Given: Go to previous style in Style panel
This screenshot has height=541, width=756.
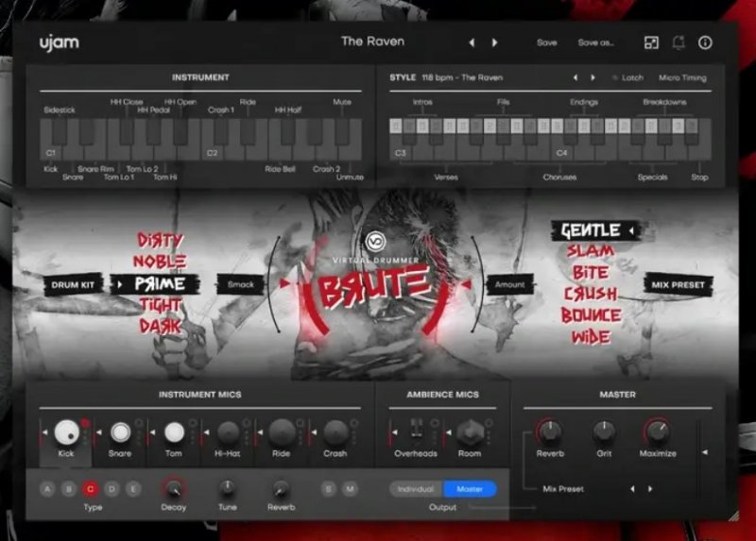Looking at the screenshot, I should tap(575, 77).
